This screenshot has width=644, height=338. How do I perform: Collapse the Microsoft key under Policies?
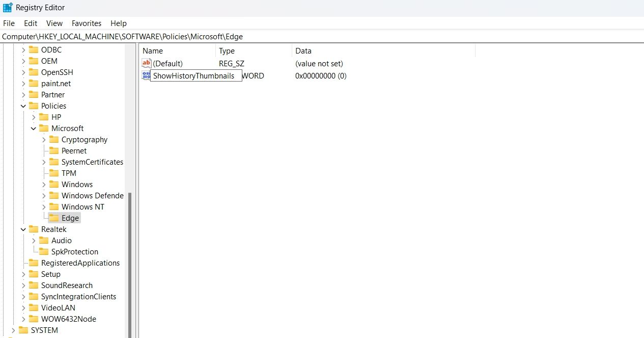(34, 128)
